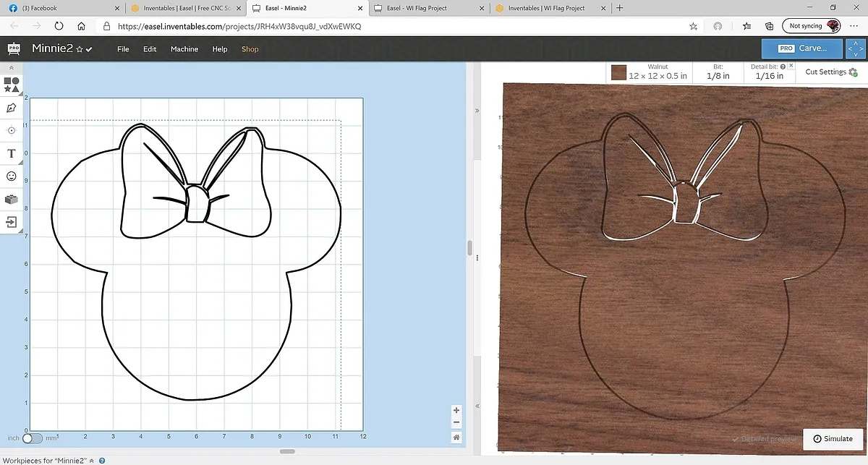Click the Walnut material swatch

tap(618, 72)
